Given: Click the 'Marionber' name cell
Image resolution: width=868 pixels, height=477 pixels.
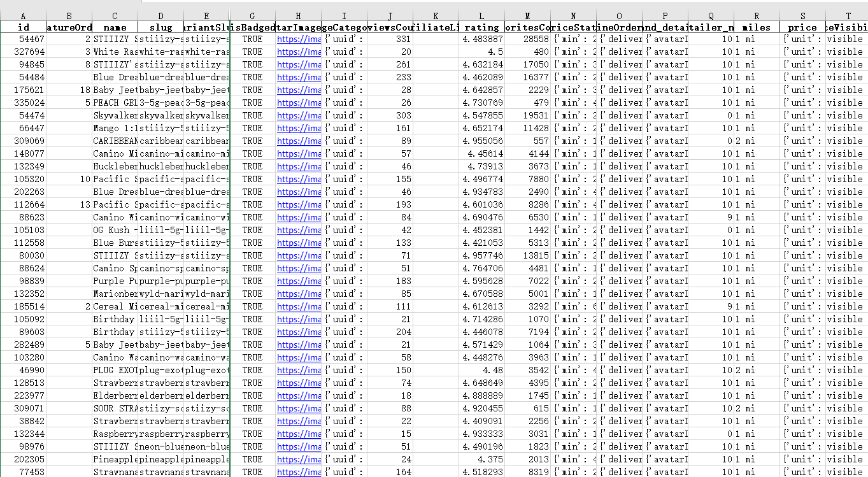Looking at the screenshot, I should click(x=115, y=294).
